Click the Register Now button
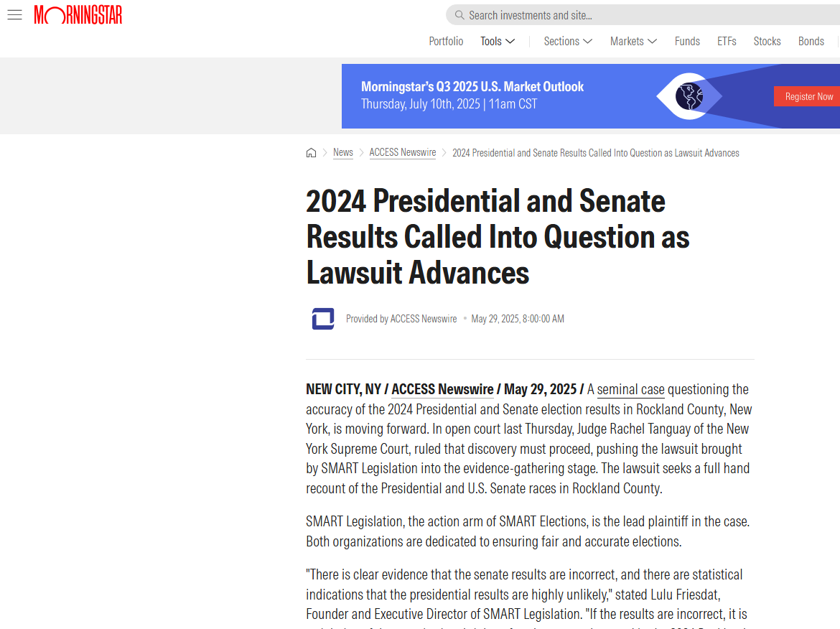The width and height of the screenshot is (840, 629). pos(807,96)
